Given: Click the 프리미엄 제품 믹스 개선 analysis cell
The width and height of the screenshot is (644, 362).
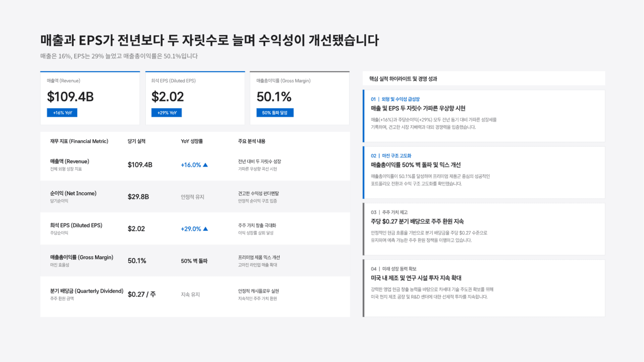Looking at the screenshot, I should click(x=259, y=257).
